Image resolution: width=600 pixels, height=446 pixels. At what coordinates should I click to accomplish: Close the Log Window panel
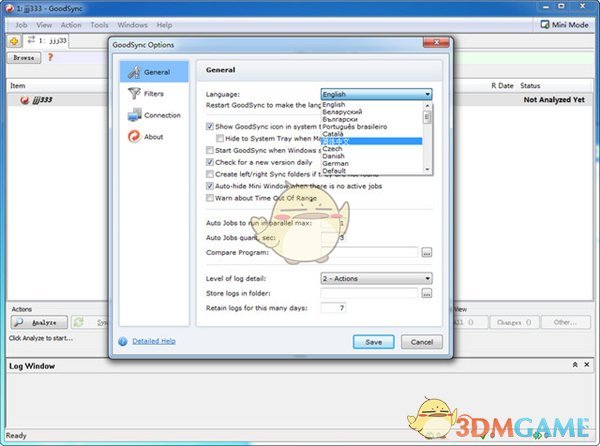(587, 365)
